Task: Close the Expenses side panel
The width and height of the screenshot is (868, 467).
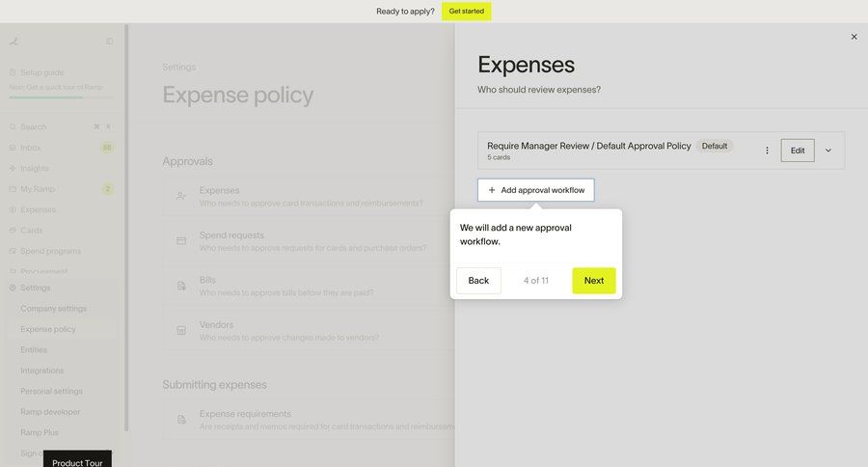Action: tap(854, 37)
